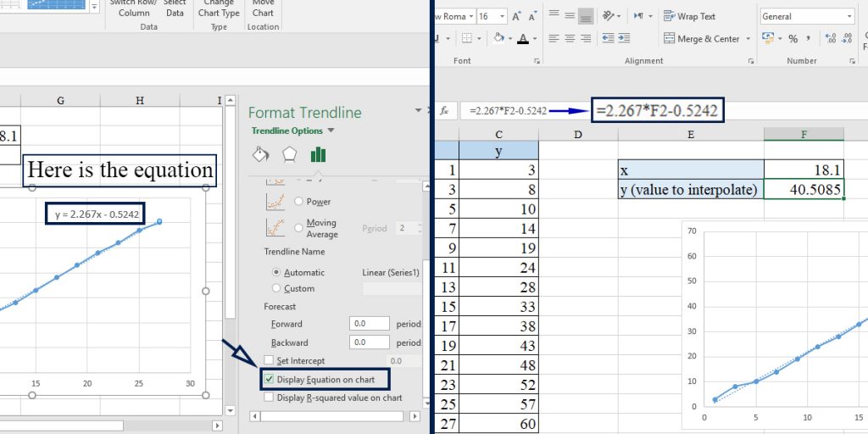The image size is (868, 434).
Task: Click Insert Function fx icon
Action: pos(444,111)
